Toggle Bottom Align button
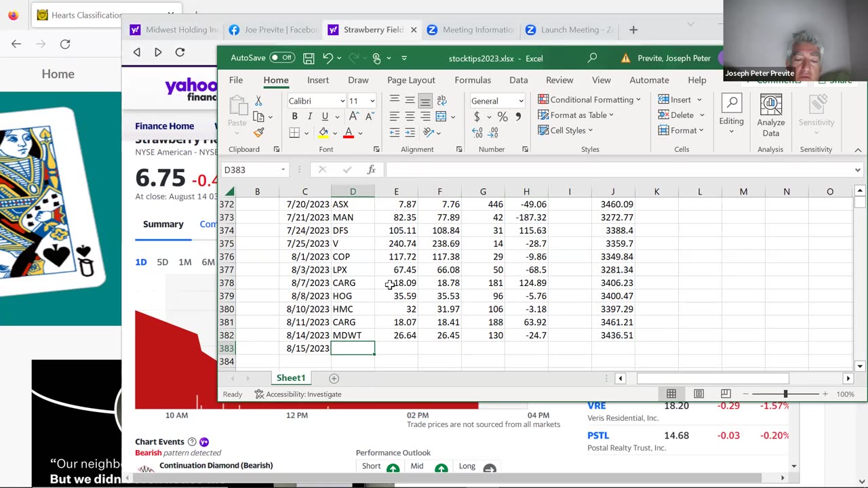 425,100
